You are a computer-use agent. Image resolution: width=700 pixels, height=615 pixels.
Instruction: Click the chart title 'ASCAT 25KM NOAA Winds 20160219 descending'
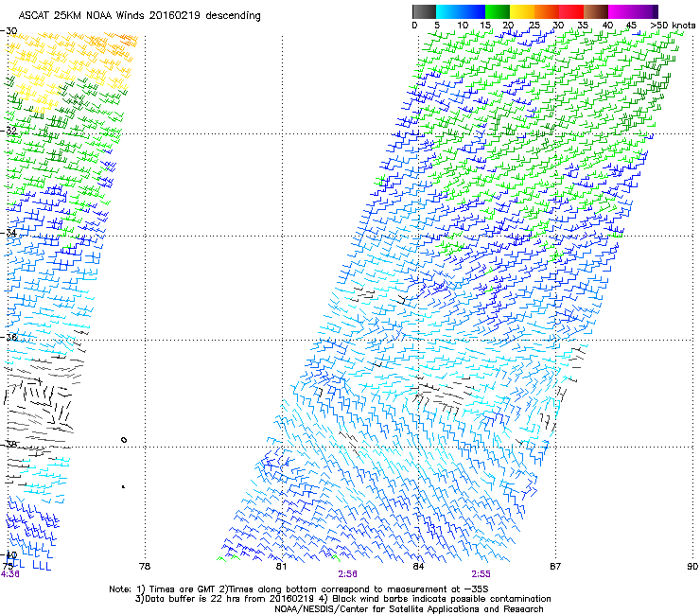pos(139,15)
